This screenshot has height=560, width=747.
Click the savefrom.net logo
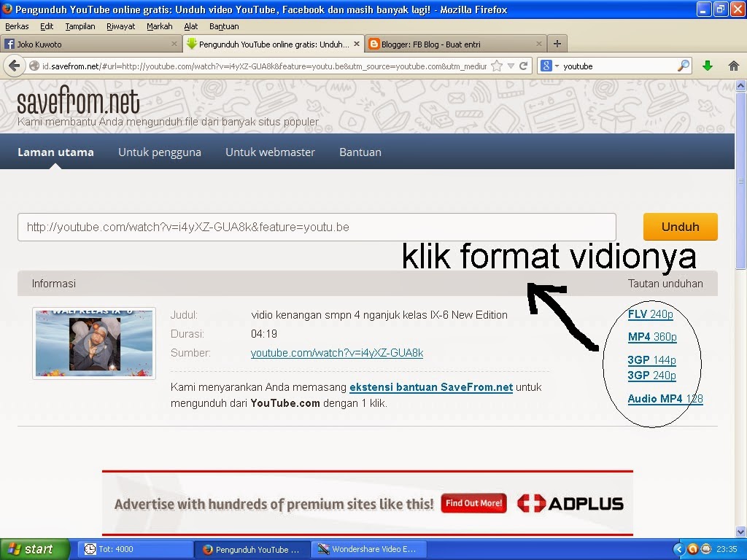pos(78,101)
